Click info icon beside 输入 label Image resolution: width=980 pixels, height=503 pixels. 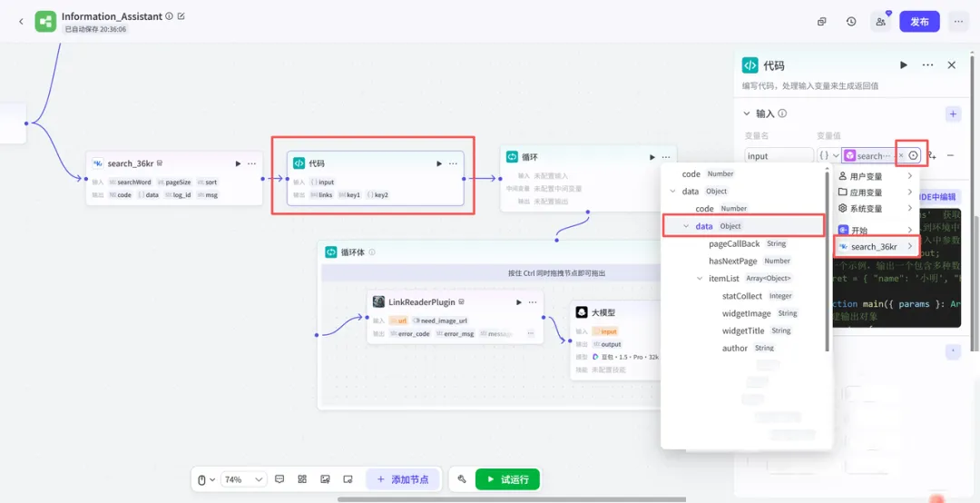[x=782, y=113]
